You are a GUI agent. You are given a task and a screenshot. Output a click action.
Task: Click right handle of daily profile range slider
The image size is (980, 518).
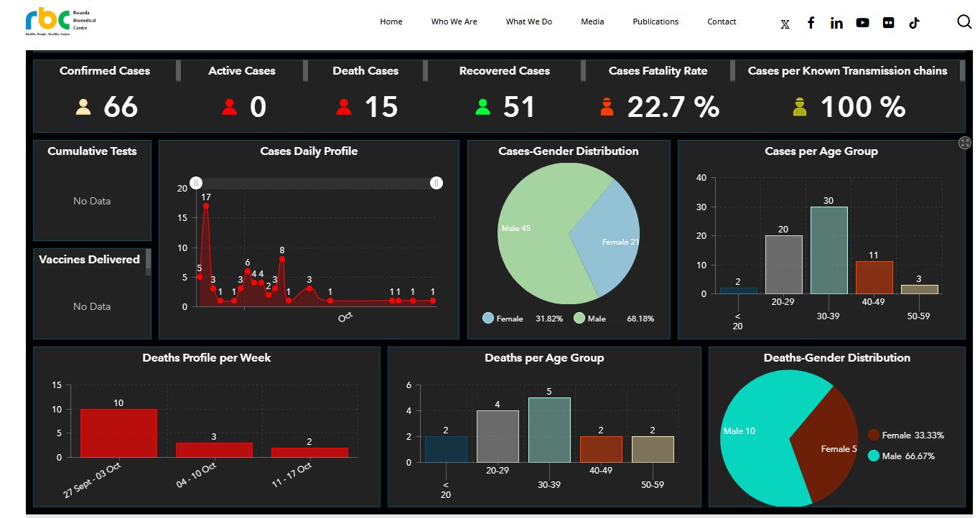tap(437, 183)
